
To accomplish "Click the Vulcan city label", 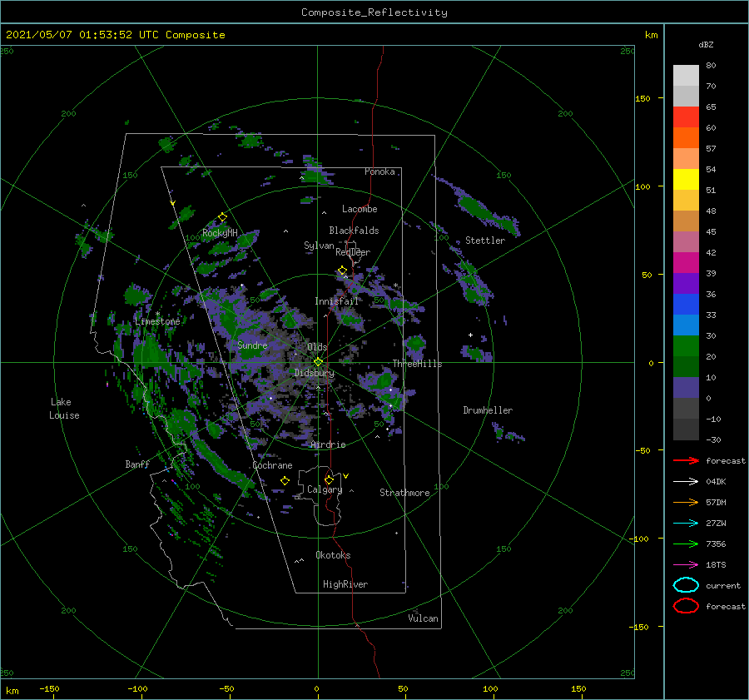I will click(424, 618).
